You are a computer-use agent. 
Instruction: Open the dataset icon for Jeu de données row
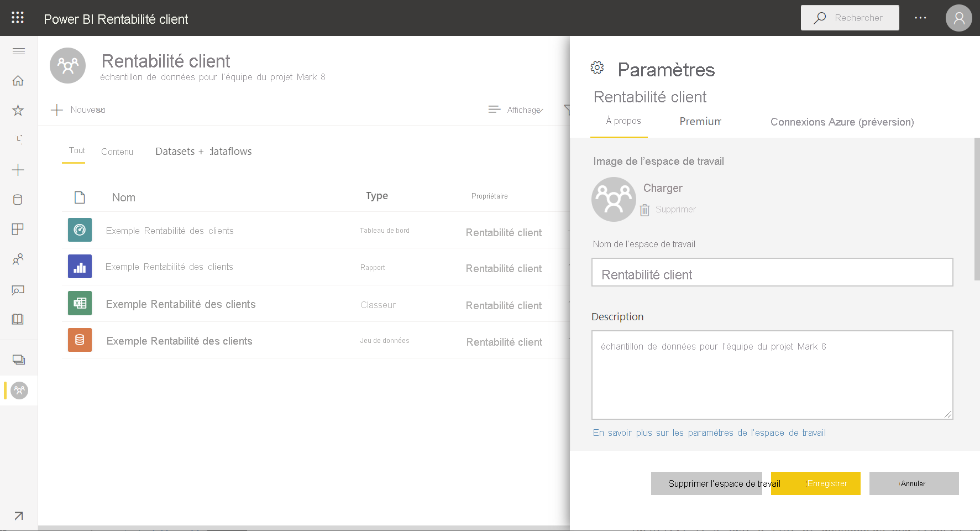(80, 340)
